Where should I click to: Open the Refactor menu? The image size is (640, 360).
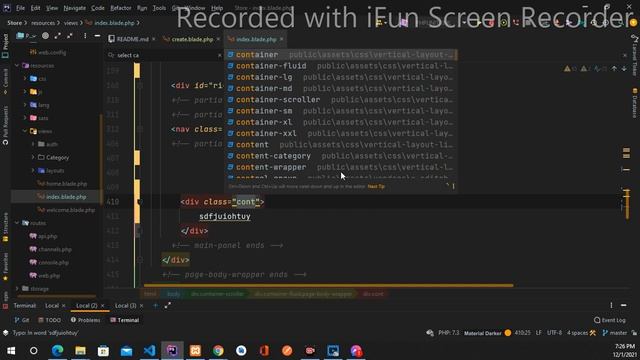click(x=121, y=8)
